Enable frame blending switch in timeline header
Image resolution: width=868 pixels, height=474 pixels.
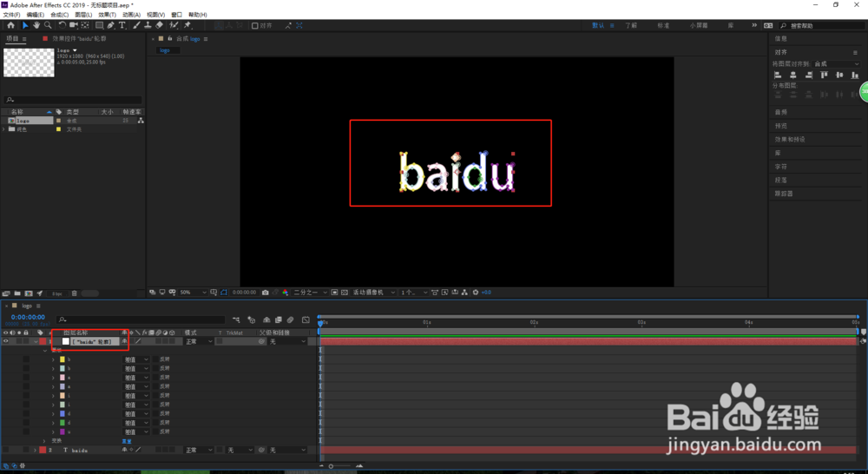279,320
